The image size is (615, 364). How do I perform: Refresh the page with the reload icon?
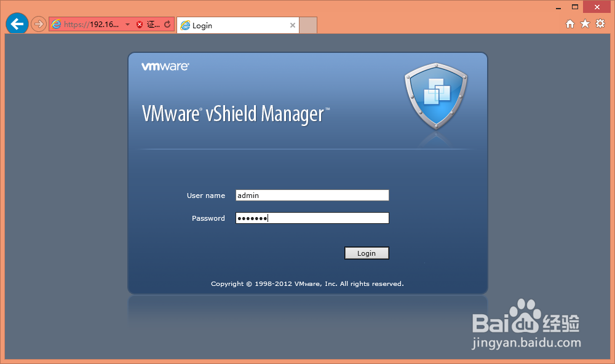(x=167, y=25)
